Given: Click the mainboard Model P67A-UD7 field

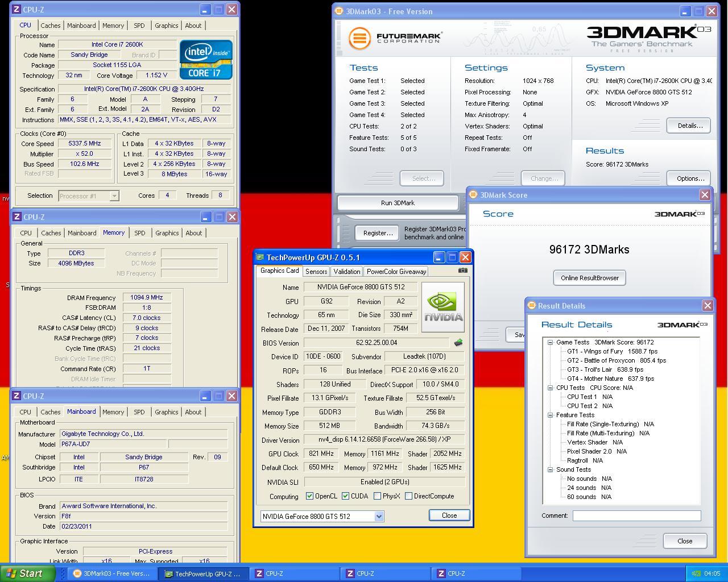Looking at the screenshot, I should (x=113, y=444).
